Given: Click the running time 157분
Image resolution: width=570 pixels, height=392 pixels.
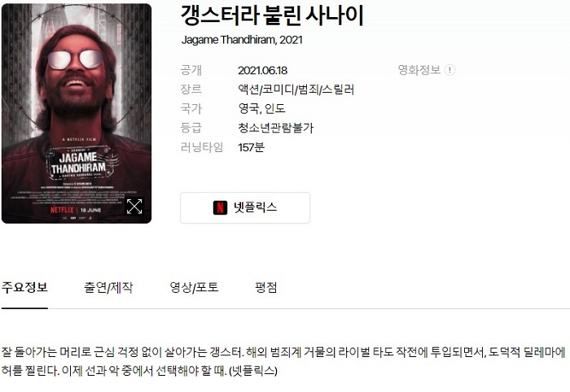Looking at the screenshot, I should pos(251,147).
